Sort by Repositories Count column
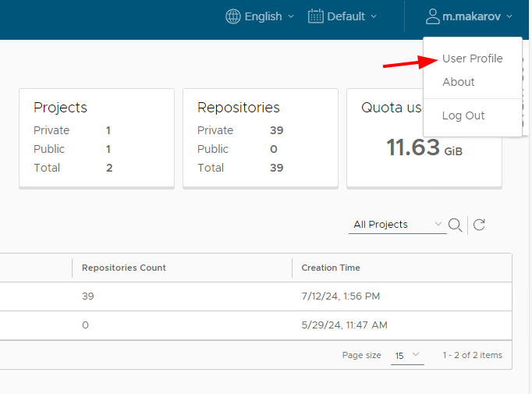This screenshot has width=532, height=394. [124, 268]
